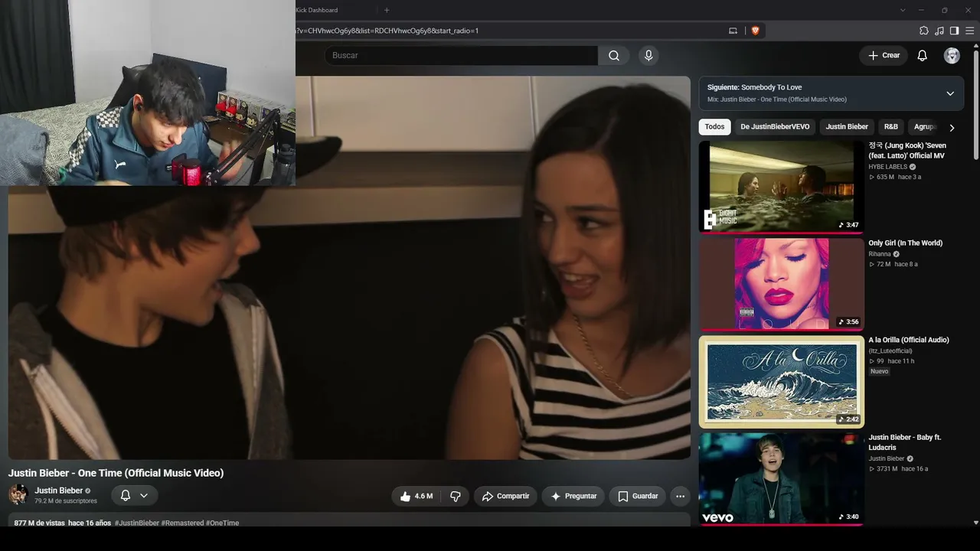Start voice search with the microphone icon

click(648, 55)
